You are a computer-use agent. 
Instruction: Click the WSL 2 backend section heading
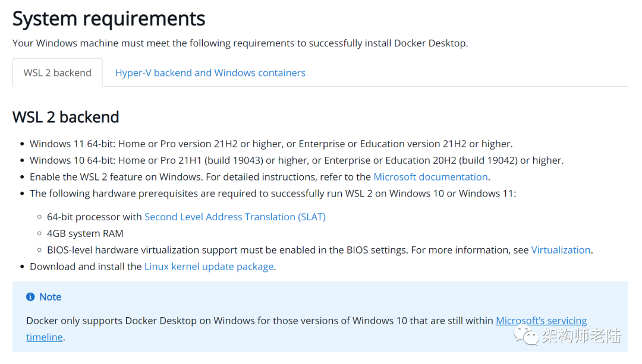click(65, 117)
